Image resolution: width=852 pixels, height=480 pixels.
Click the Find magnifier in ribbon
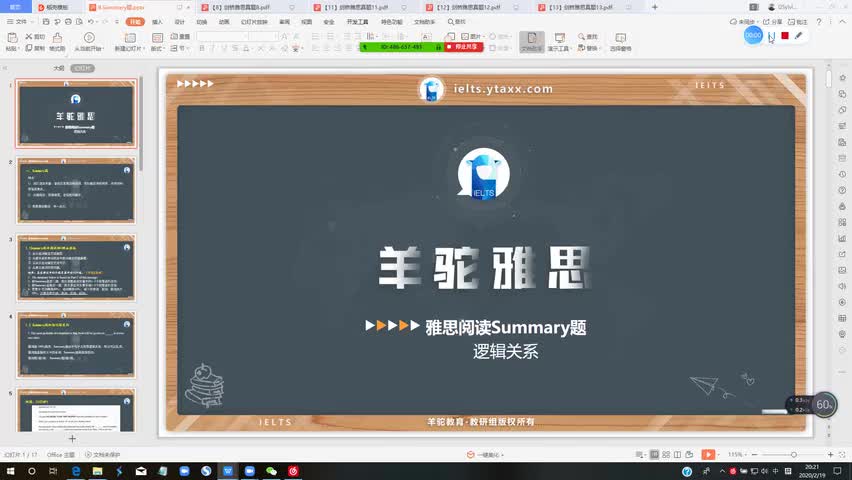click(x=581, y=36)
